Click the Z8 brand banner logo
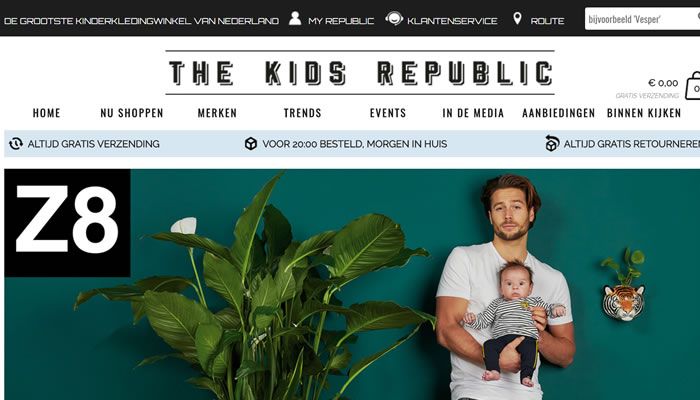The height and width of the screenshot is (400, 700). [x=67, y=223]
